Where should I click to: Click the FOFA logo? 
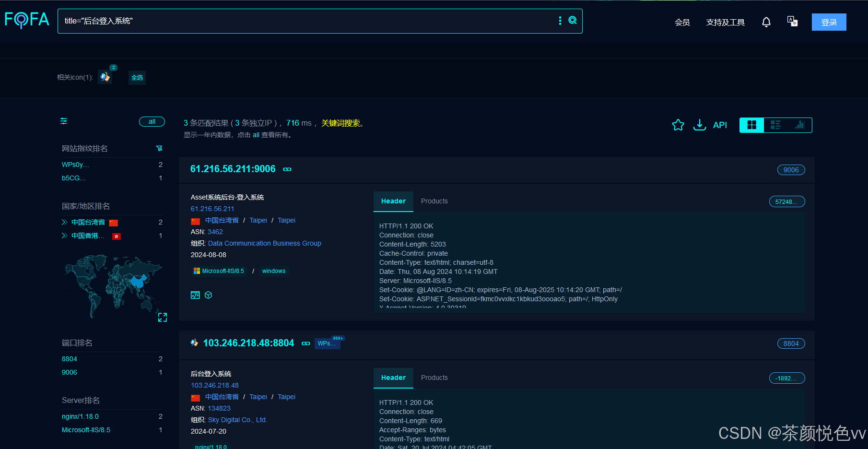coord(27,20)
